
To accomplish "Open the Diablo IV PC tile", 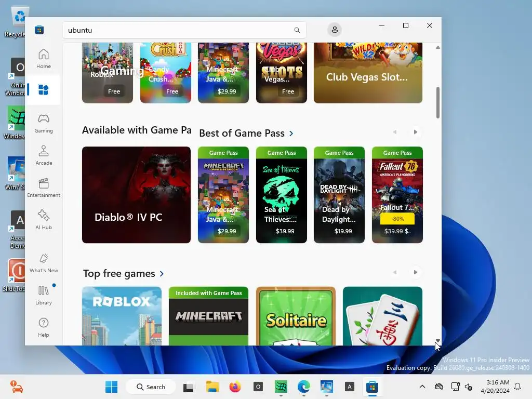I will [x=136, y=195].
